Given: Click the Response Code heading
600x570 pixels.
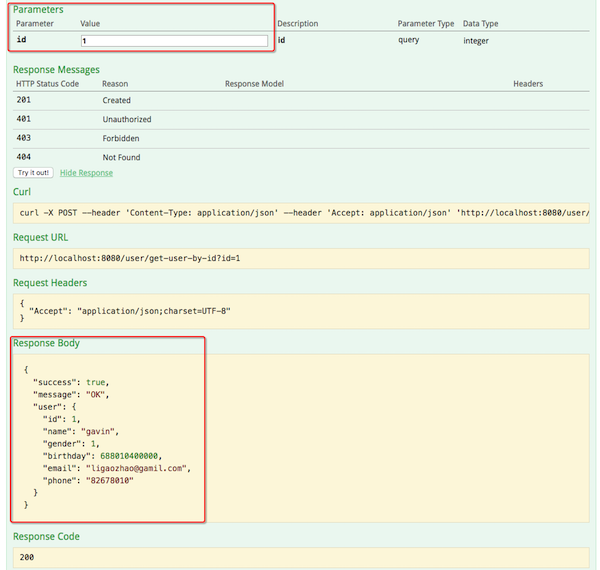Looking at the screenshot, I should tap(46, 536).
